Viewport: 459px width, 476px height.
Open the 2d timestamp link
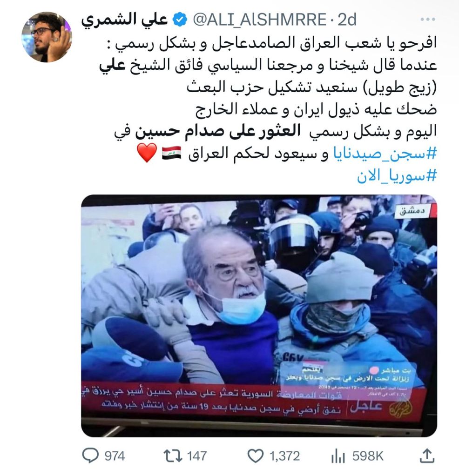pyautogui.click(x=347, y=20)
